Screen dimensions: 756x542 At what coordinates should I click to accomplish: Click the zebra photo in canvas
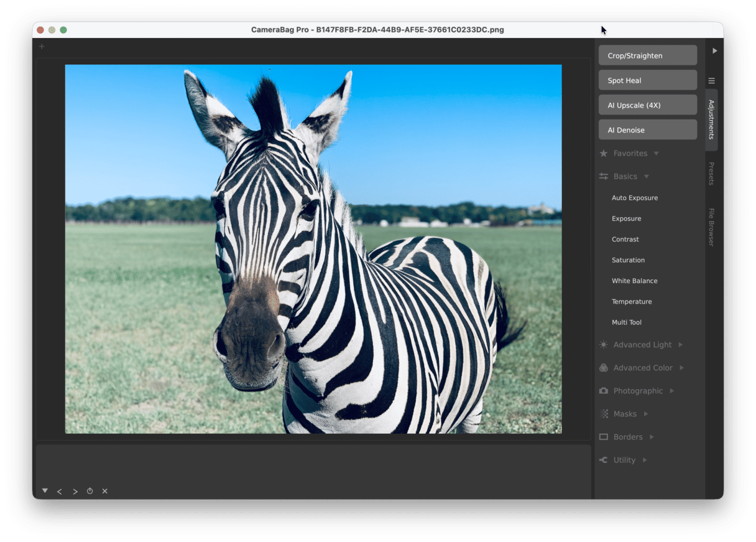click(313, 249)
